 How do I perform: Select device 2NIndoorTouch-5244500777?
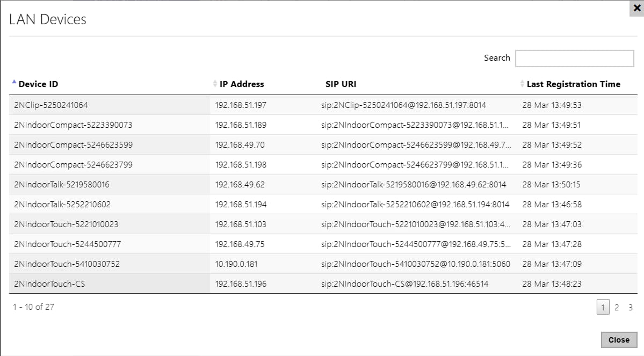[x=67, y=244]
